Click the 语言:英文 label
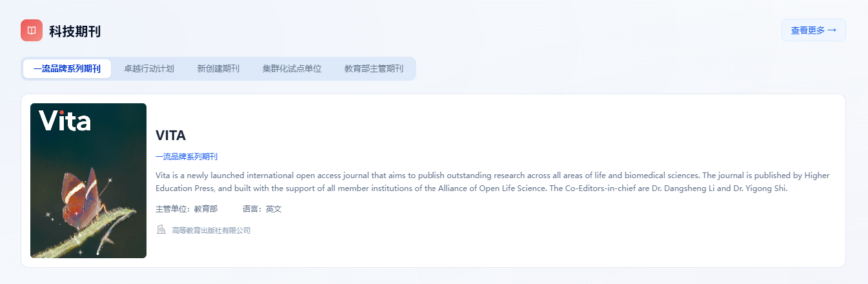The height and width of the screenshot is (284, 868). [x=262, y=209]
